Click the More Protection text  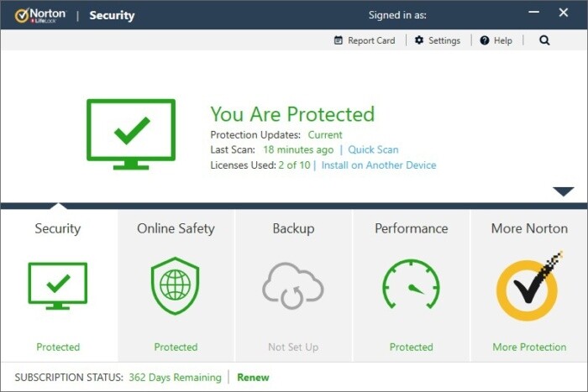(x=529, y=348)
